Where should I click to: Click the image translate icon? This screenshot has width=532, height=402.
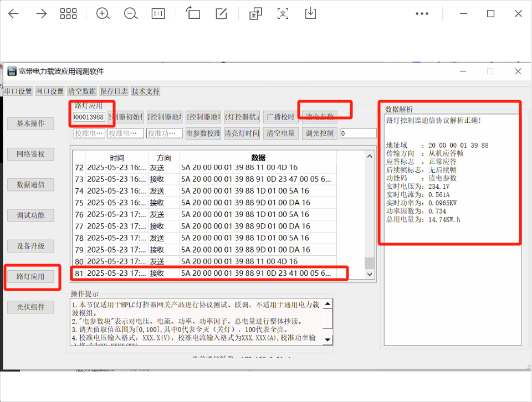point(254,13)
